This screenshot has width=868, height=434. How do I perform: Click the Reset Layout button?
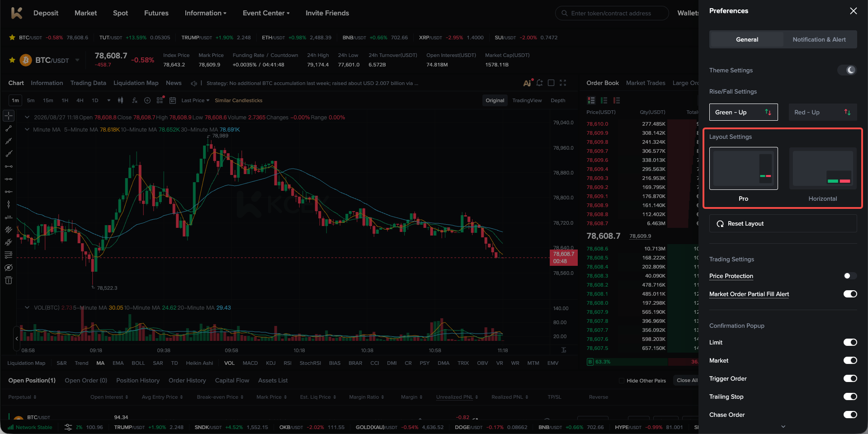point(783,223)
